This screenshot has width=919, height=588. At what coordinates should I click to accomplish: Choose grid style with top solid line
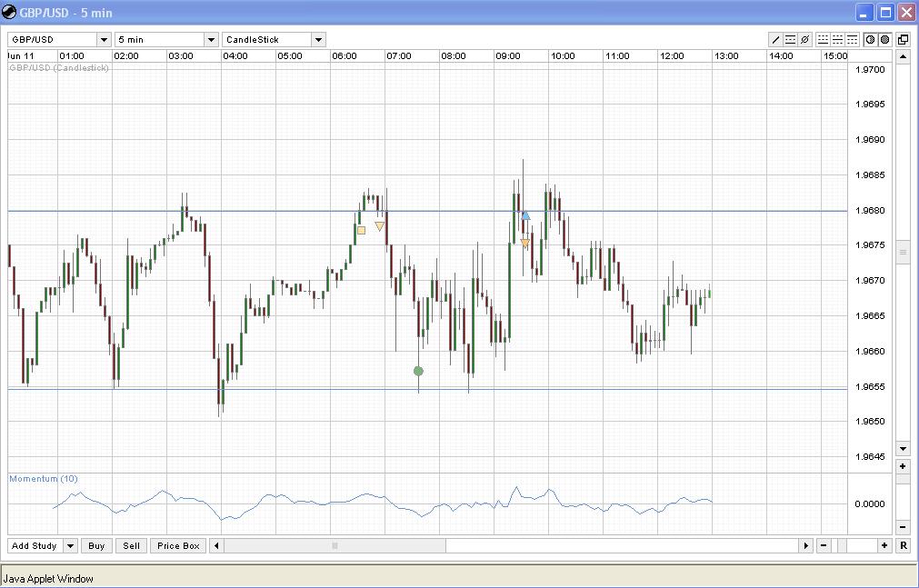tap(852, 40)
